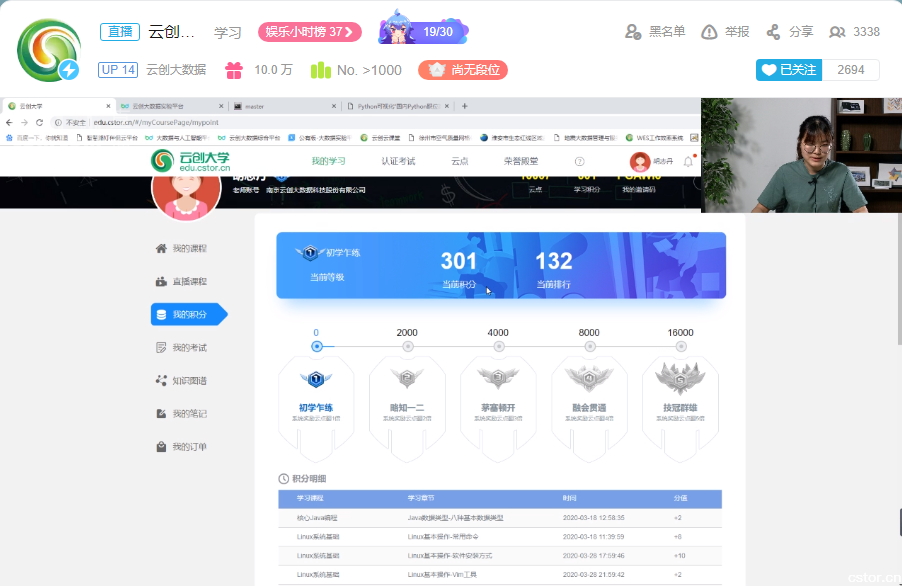Click the 分享 share icon
This screenshot has width=902, height=586.
(x=773, y=32)
